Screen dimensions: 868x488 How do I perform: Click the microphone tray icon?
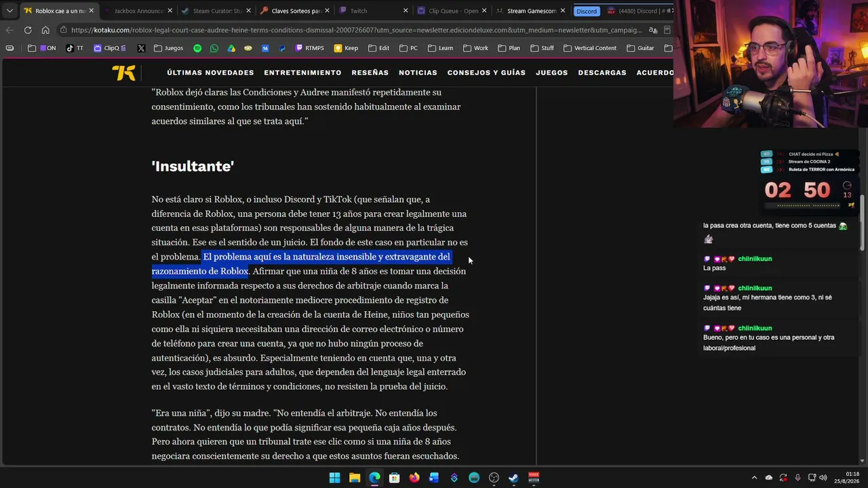(797, 478)
